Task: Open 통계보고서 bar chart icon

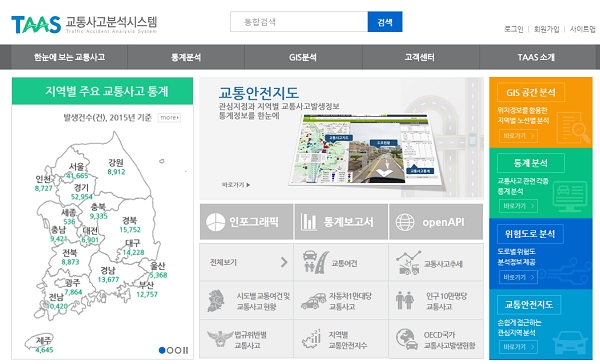Action: pyautogui.click(x=308, y=222)
